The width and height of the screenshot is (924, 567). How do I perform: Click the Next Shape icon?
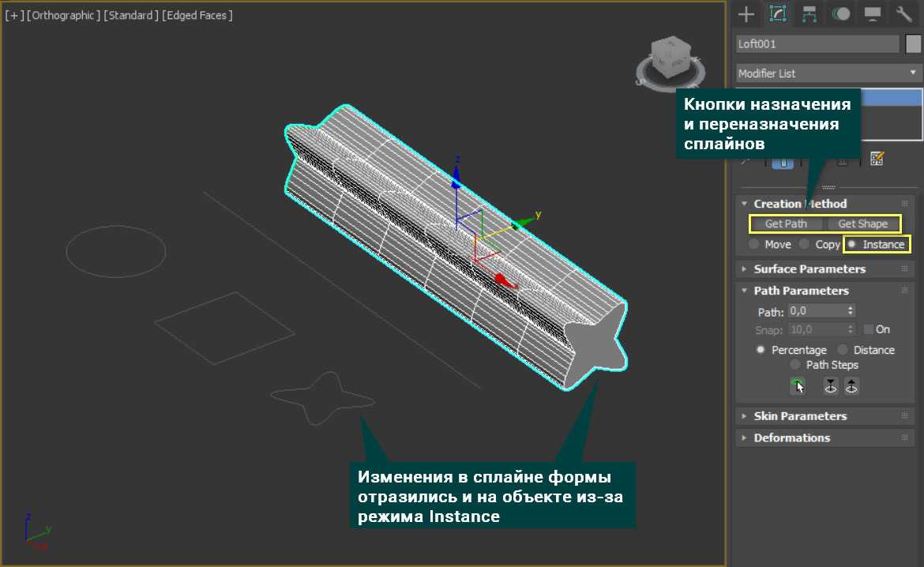851,386
